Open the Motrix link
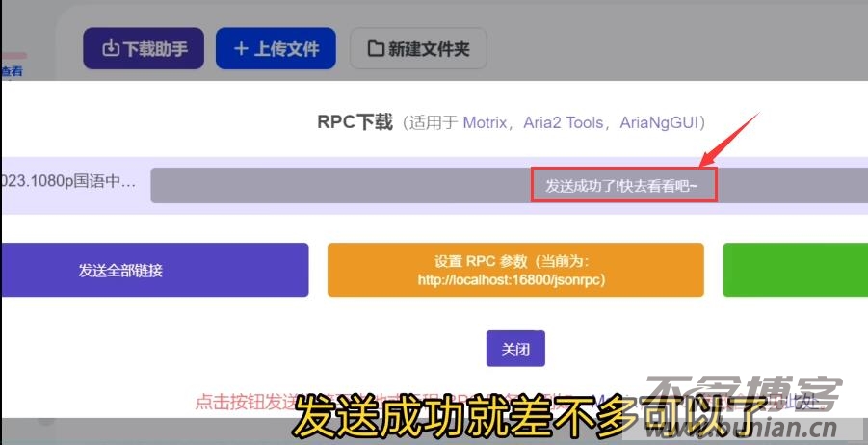Image resolution: width=868 pixels, height=445 pixels. (489, 122)
